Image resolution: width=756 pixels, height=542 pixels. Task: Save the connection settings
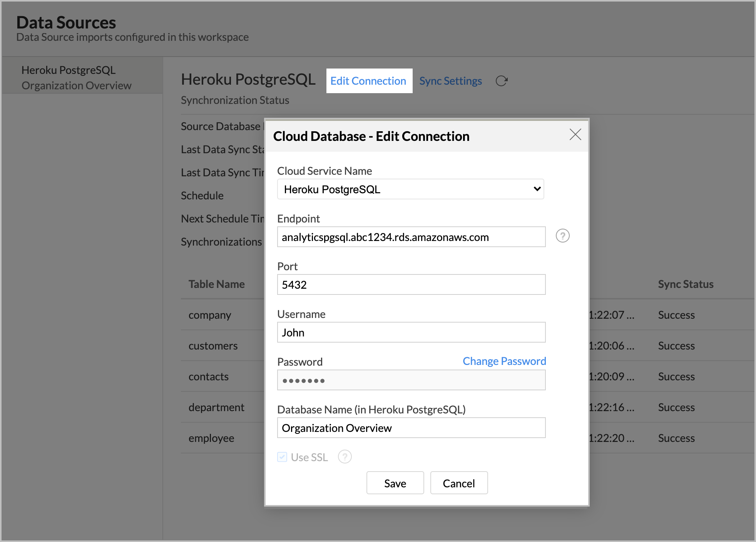[395, 483]
